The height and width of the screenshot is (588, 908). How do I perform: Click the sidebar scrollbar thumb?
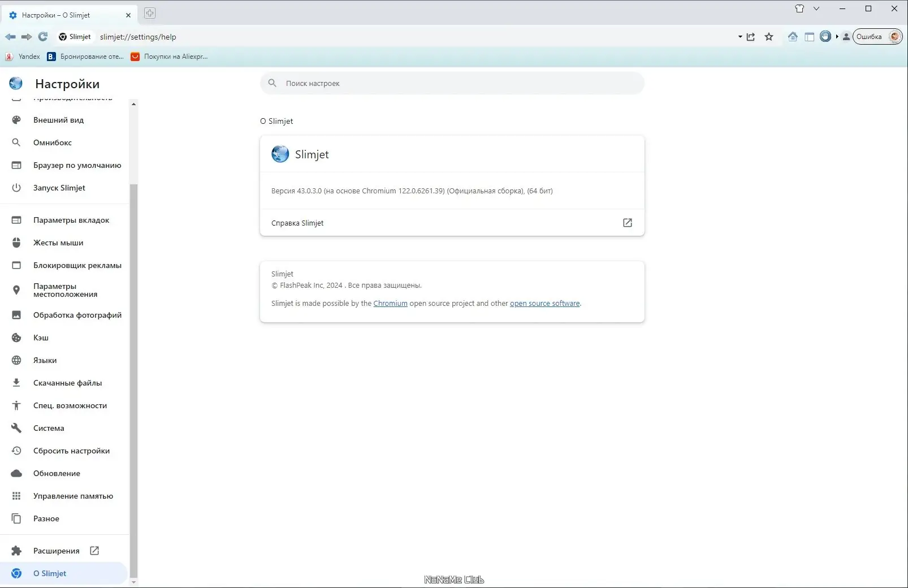click(133, 381)
